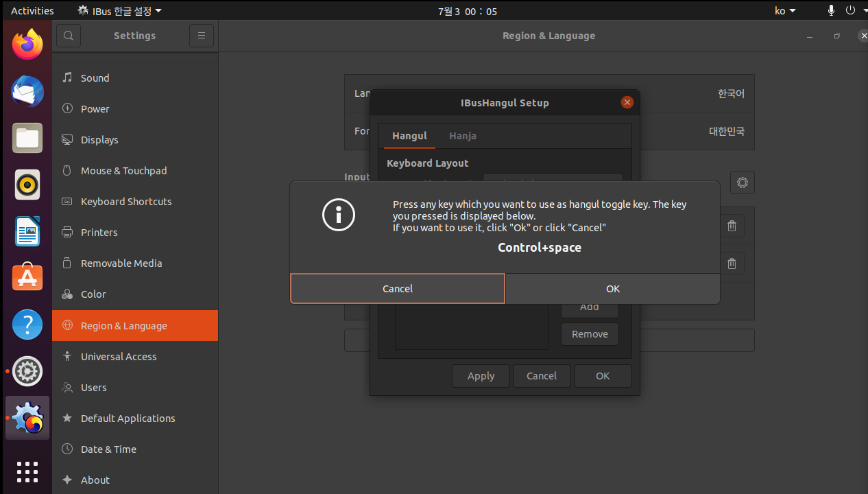Open the Files manager dock icon
The height and width of the screenshot is (494, 868).
27,139
